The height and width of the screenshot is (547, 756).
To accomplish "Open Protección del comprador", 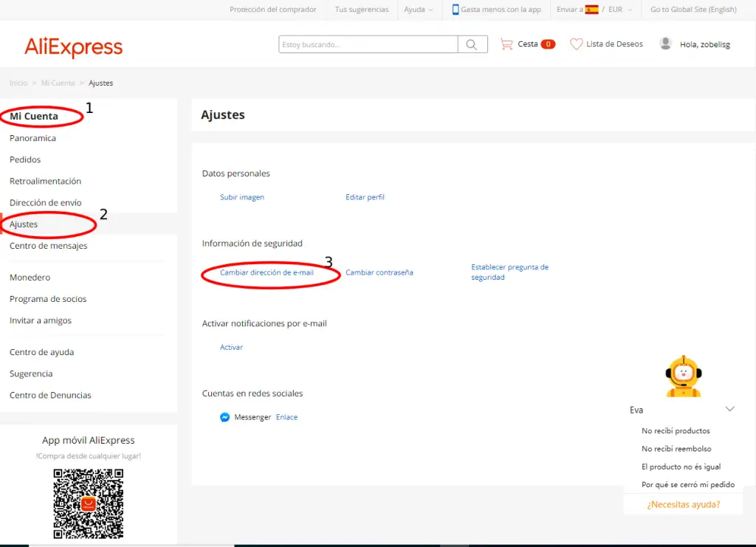I will click(x=273, y=9).
